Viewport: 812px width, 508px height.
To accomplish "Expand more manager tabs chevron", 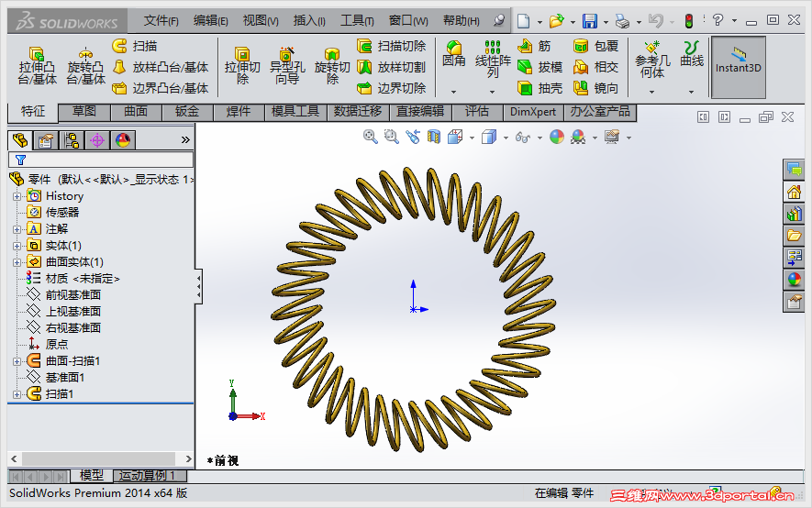I will tap(185, 140).
